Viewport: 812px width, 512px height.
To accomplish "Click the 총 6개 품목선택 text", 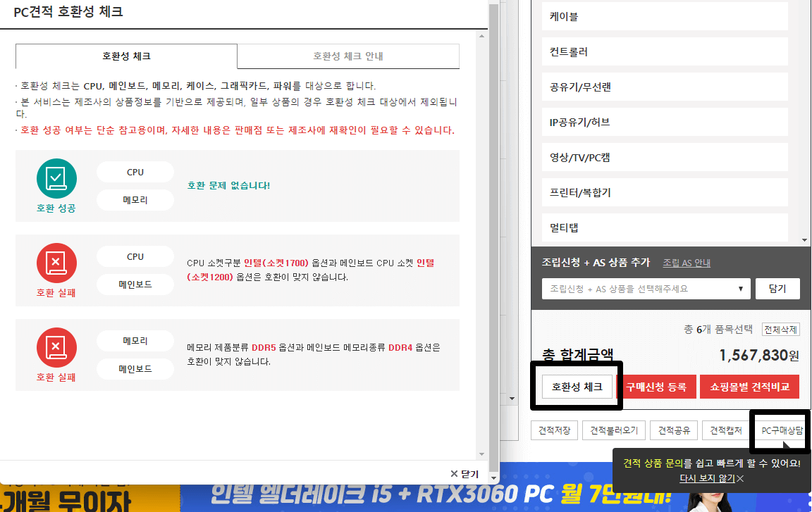I will point(718,330).
